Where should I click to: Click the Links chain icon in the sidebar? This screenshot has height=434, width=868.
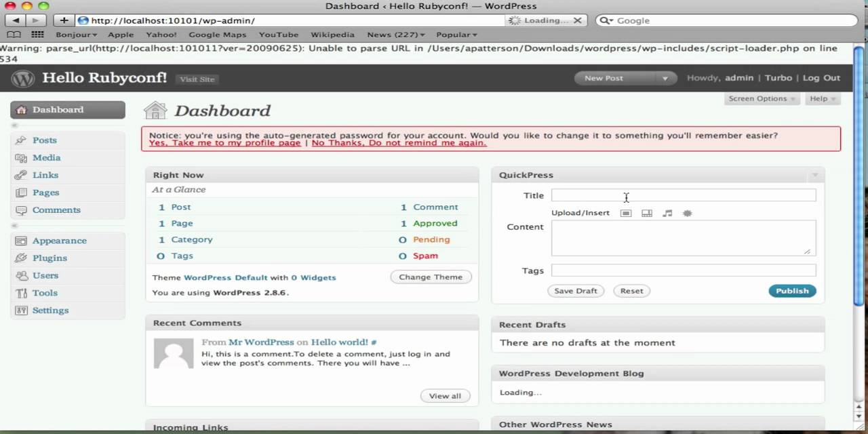click(x=21, y=175)
